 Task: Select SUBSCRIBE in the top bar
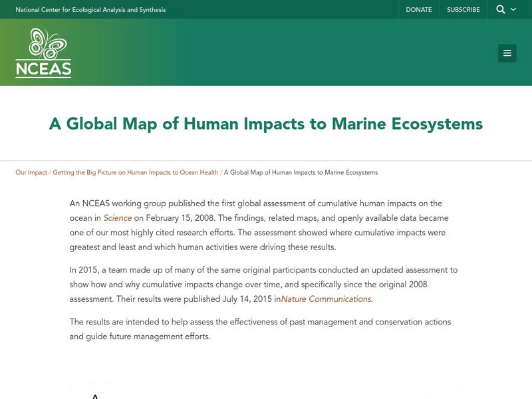point(463,10)
